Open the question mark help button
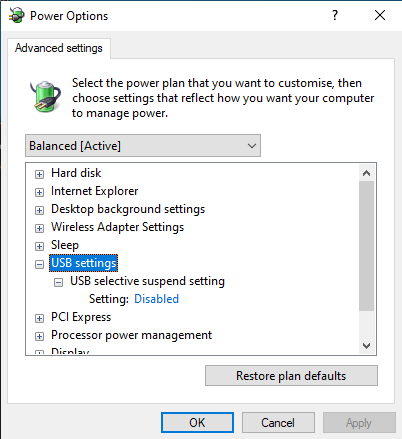Screen dimensions: 402x439 [x=335, y=15]
